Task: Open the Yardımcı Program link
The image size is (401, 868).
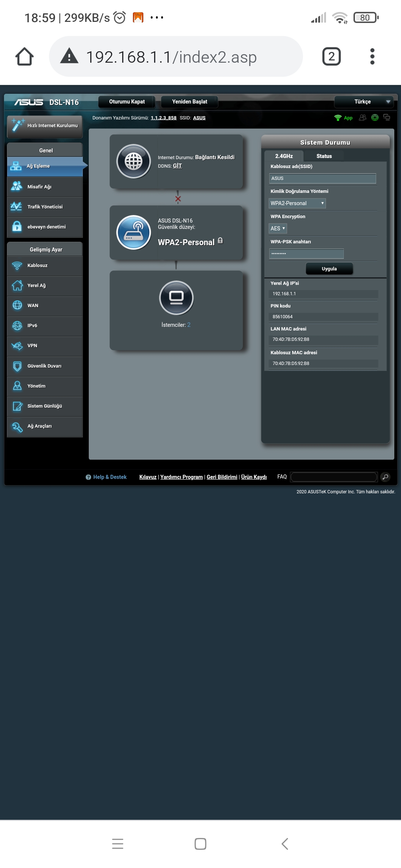Action: [182, 477]
